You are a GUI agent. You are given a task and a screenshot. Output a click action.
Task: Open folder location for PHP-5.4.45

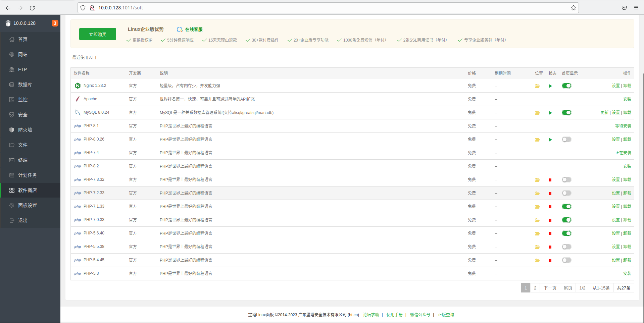(x=537, y=260)
